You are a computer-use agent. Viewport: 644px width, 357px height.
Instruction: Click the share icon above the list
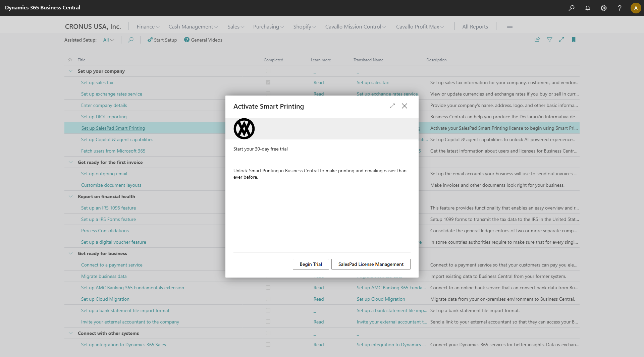click(537, 40)
